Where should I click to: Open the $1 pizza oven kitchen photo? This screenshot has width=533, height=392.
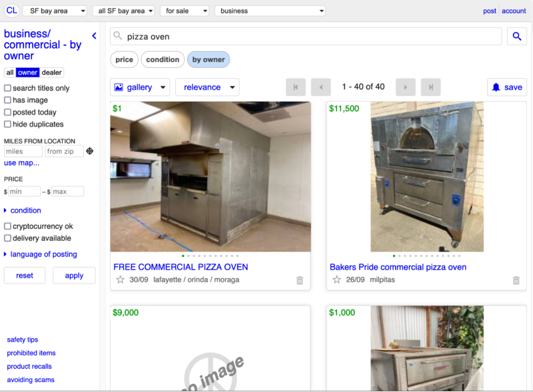point(211,176)
